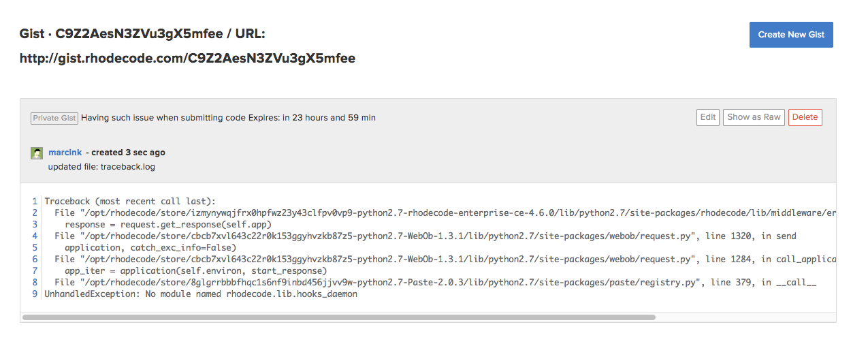The image size is (868, 346).
Task: Click the traceback.log filename text
Action: pyautogui.click(x=127, y=167)
